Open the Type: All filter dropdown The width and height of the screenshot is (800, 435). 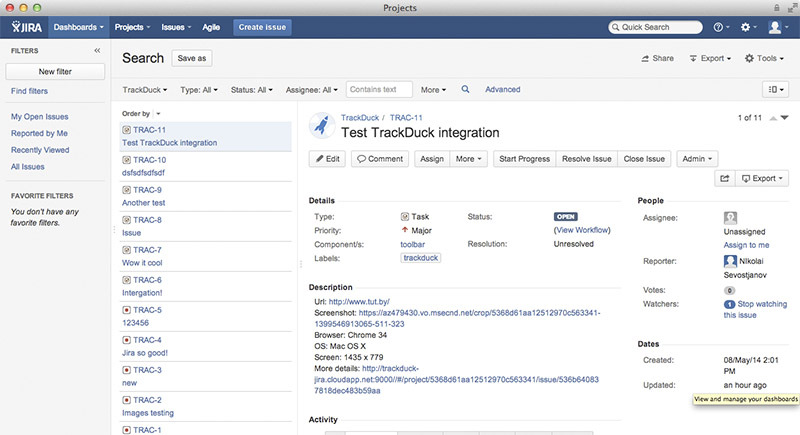199,89
